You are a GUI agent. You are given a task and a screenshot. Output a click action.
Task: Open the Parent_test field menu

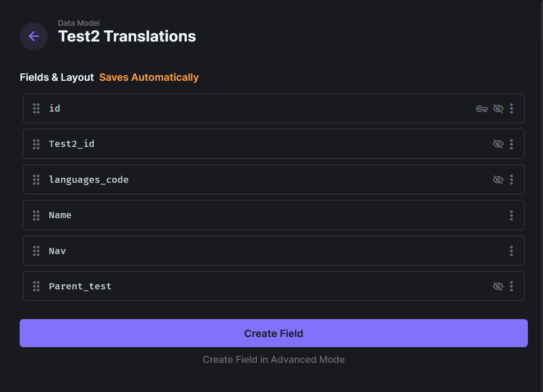tap(511, 286)
